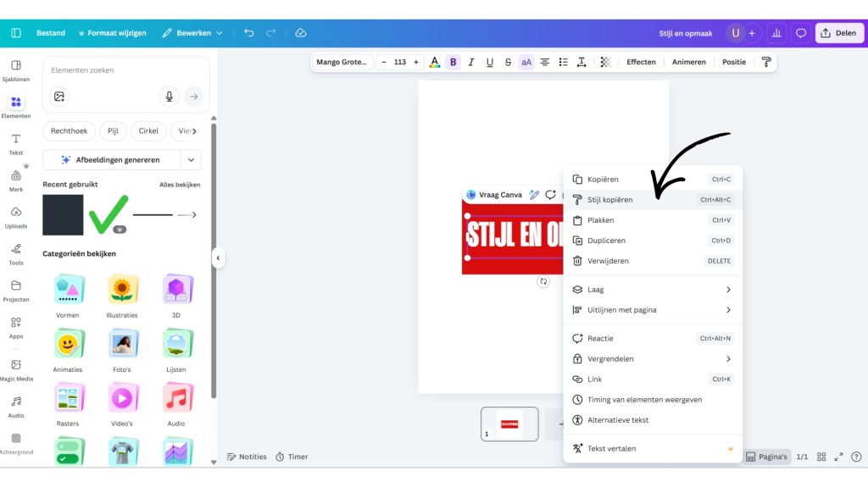Open the Uploads panel in sidebar
Image resolution: width=868 pixels, height=488 pixels.
coord(16,216)
